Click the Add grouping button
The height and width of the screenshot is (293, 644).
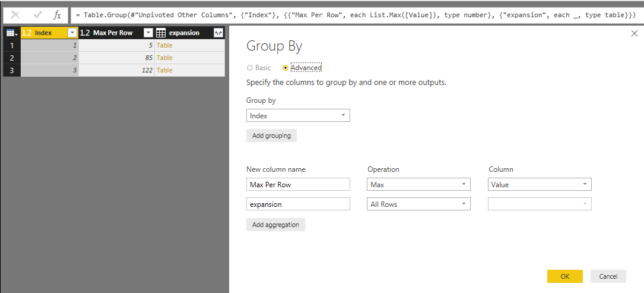pyautogui.click(x=271, y=136)
